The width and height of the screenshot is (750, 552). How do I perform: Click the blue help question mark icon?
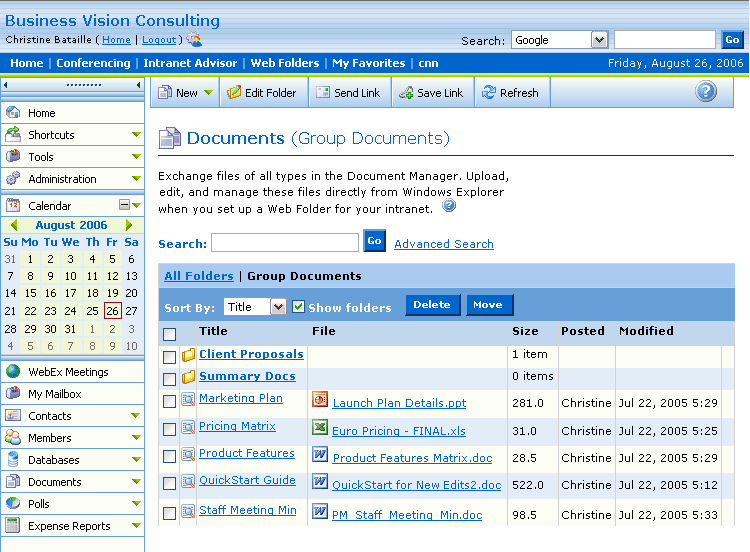(706, 92)
